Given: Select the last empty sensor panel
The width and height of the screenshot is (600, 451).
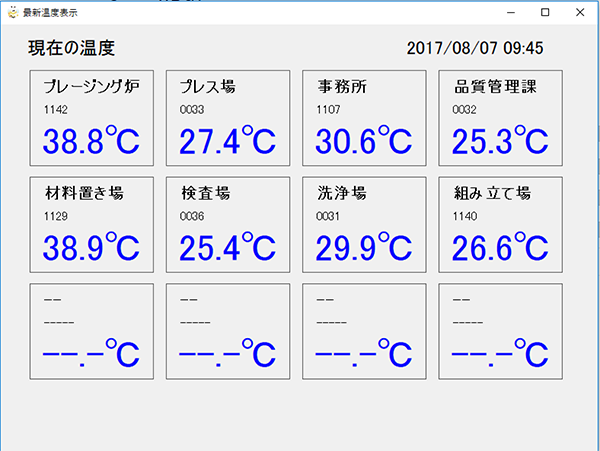Looking at the screenshot, I should [x=501, y=331].
